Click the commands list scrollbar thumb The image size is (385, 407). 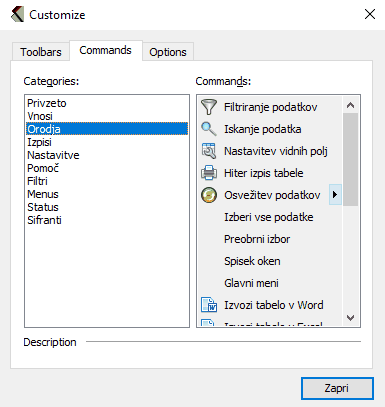[350, 160]
